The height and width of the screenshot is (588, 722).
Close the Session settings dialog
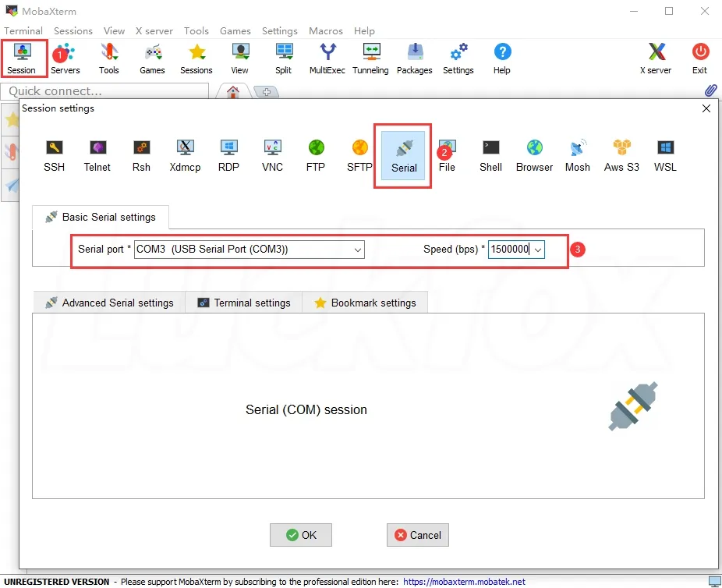pyautogui.click(x=706, y=108)
